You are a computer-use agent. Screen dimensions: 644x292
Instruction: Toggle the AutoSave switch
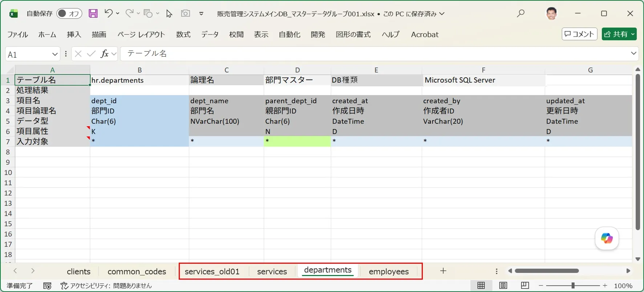click(x=69, y=13)
